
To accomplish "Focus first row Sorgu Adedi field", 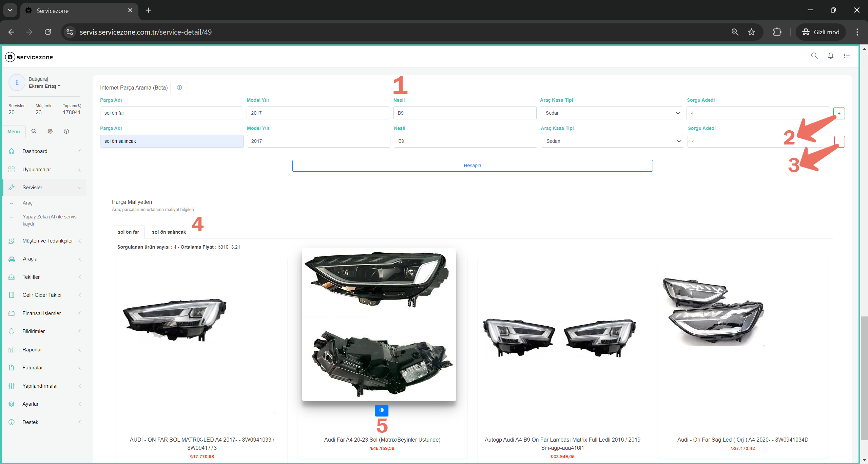I will coord(758,113).
